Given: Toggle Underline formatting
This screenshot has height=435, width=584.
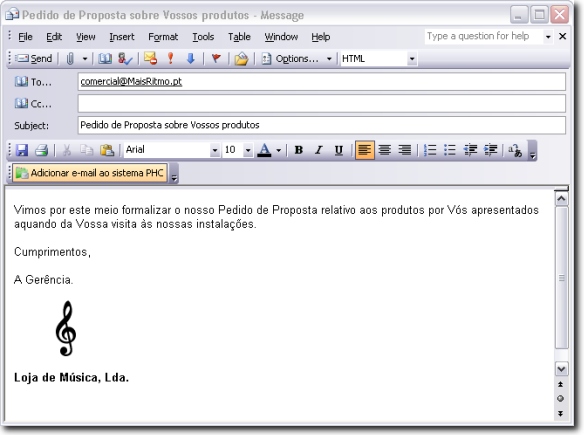Looking at the screenshot, I should pos(339,150).
